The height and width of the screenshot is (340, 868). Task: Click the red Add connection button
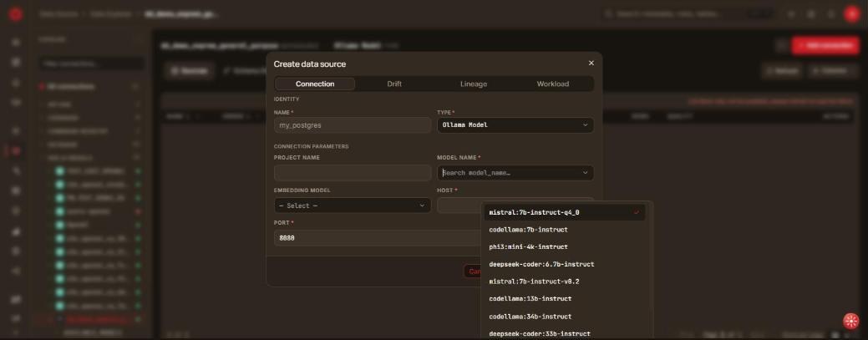[825, 45]
